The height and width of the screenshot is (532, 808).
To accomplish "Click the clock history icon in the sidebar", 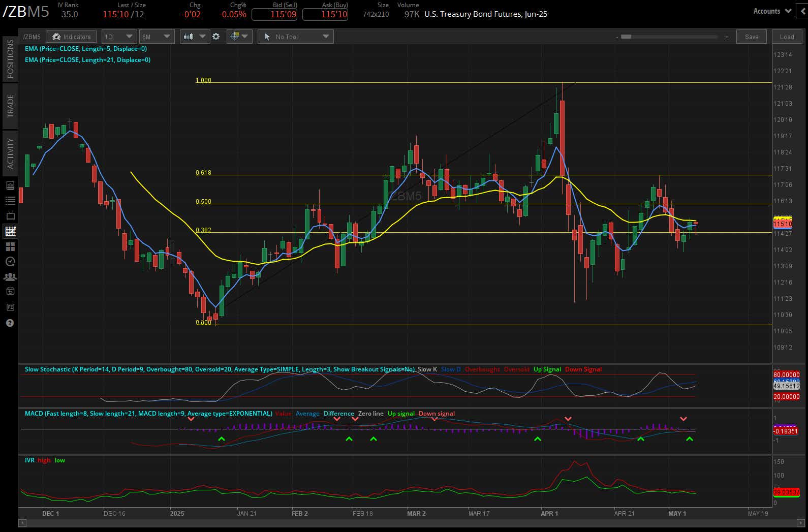I will 10,262.
